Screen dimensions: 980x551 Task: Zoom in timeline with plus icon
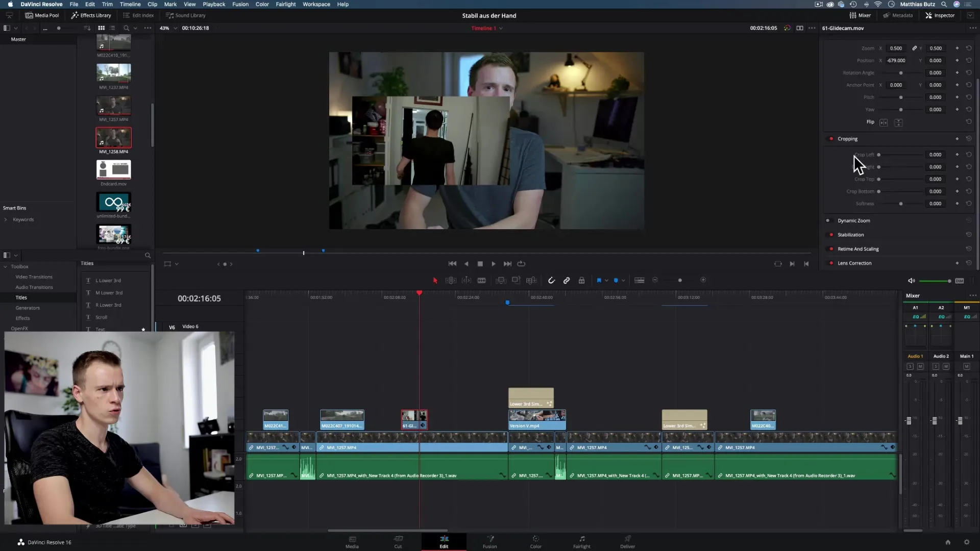[x=703, y=280]
